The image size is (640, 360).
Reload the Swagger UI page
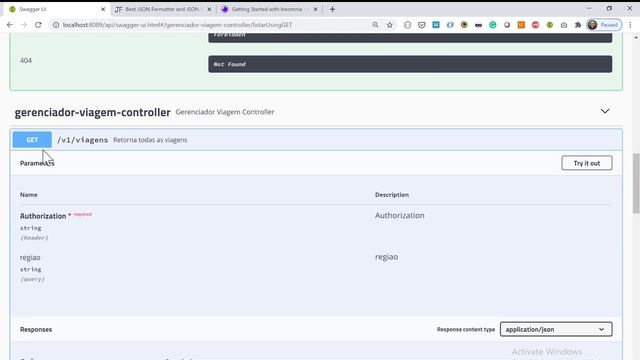point(38,25)
